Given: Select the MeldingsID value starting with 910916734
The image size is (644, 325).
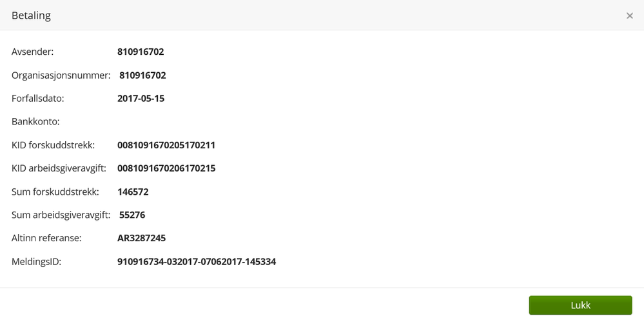Looking at the screenshot, I should click(197, 262).
